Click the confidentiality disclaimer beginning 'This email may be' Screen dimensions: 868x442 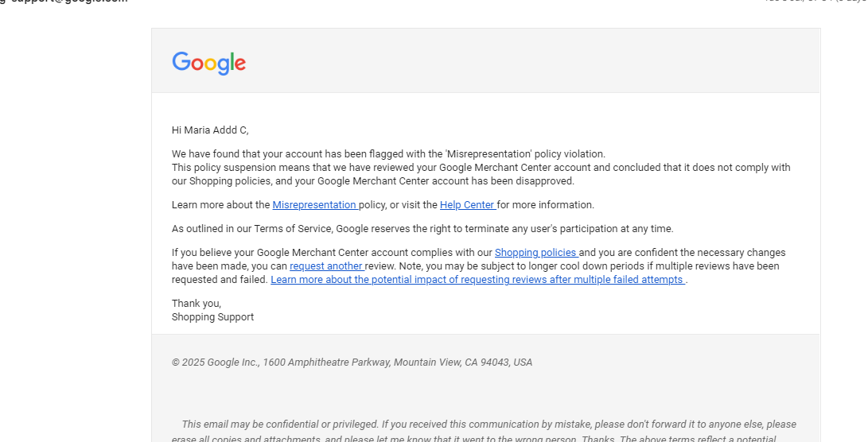tap(488, 425)
